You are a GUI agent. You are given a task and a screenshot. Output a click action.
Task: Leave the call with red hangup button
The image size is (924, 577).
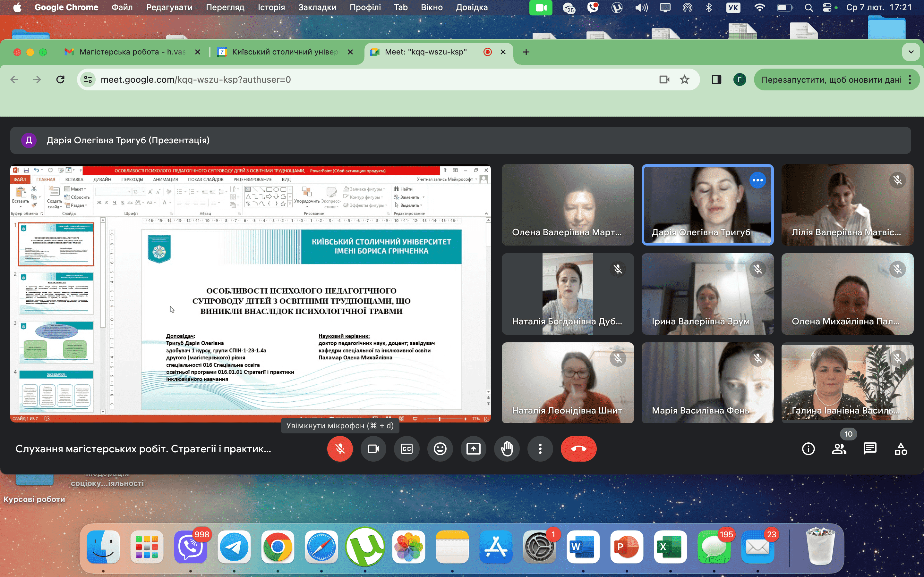tap(578, 449)
